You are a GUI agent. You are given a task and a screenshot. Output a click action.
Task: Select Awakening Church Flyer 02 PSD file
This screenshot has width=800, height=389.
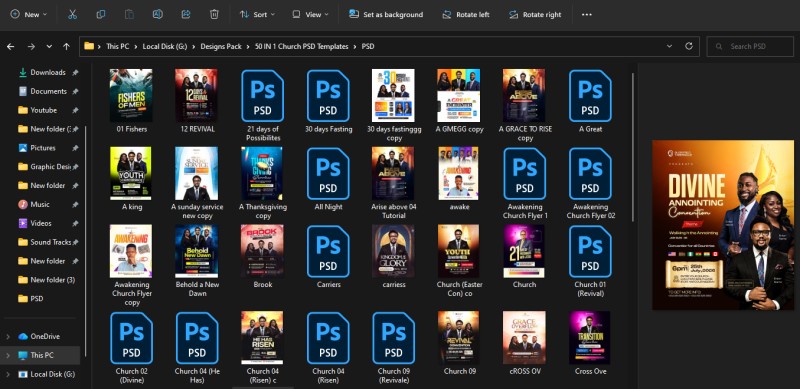click(590, 174)
